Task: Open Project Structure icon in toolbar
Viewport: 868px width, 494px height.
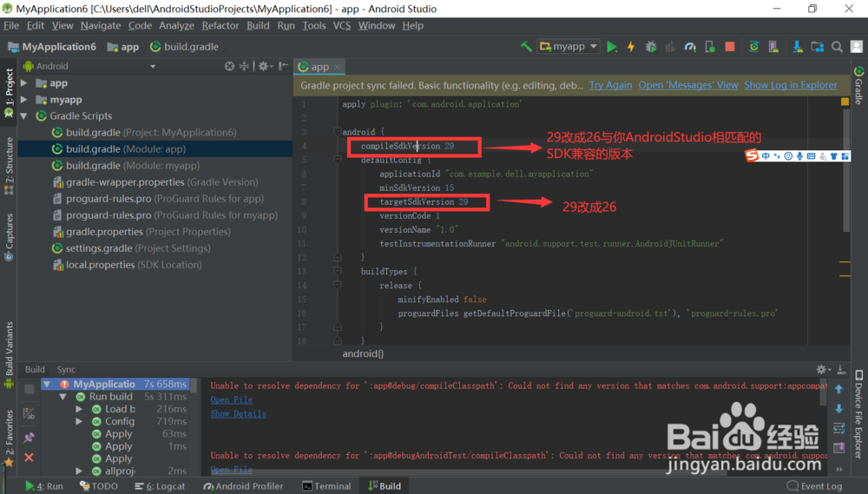Action: 818,47
